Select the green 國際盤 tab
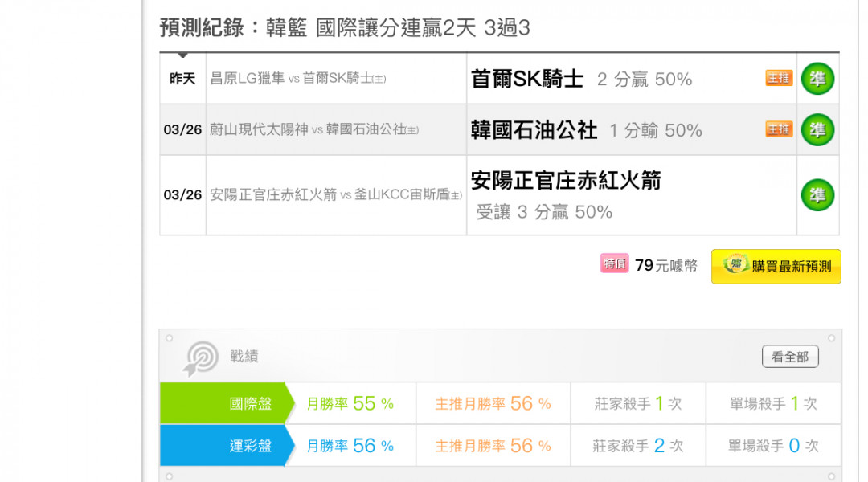 pyautogui.click(x=227, y=403)
